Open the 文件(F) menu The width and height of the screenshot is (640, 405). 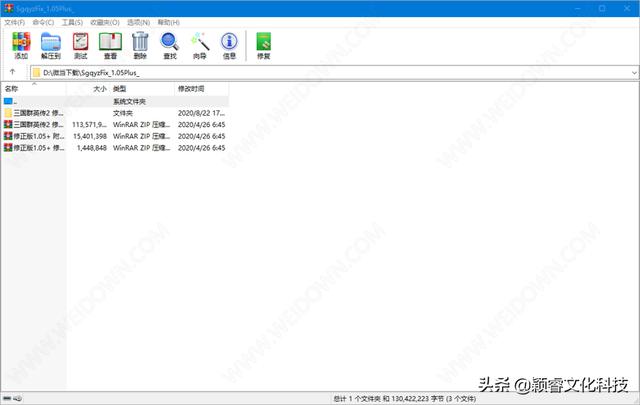15,22
